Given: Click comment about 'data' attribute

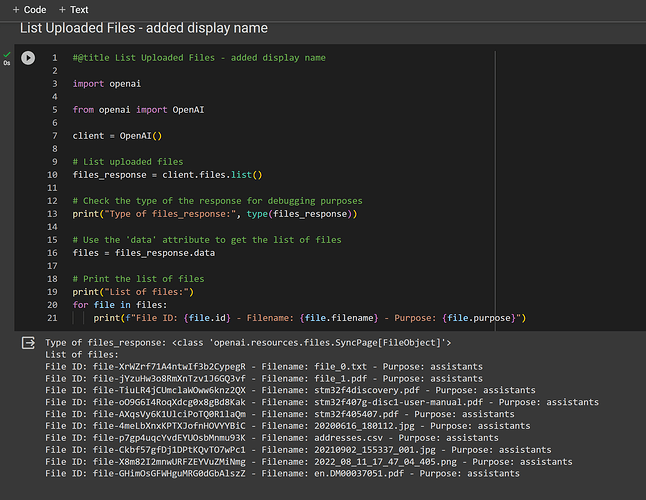Looking at the screenshot, I should tap(207, 240).
